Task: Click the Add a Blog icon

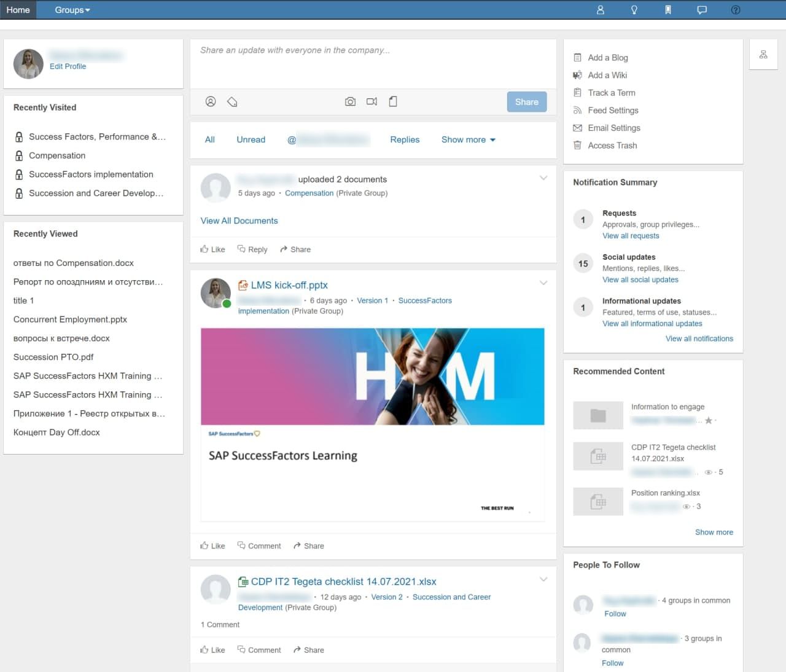Action: (577, 58)
